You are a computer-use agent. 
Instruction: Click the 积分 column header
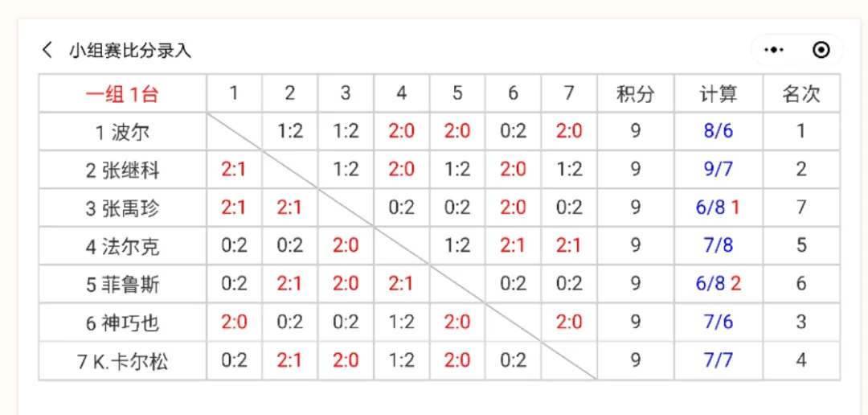636,93
